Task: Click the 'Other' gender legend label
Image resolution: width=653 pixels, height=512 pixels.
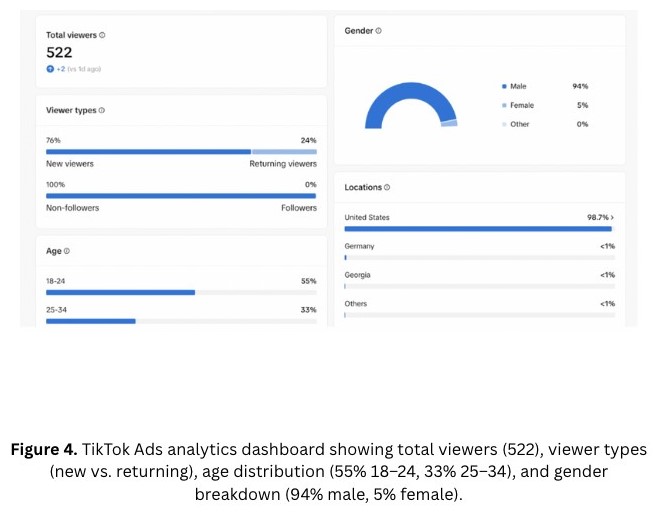Action: pos(520,124)
